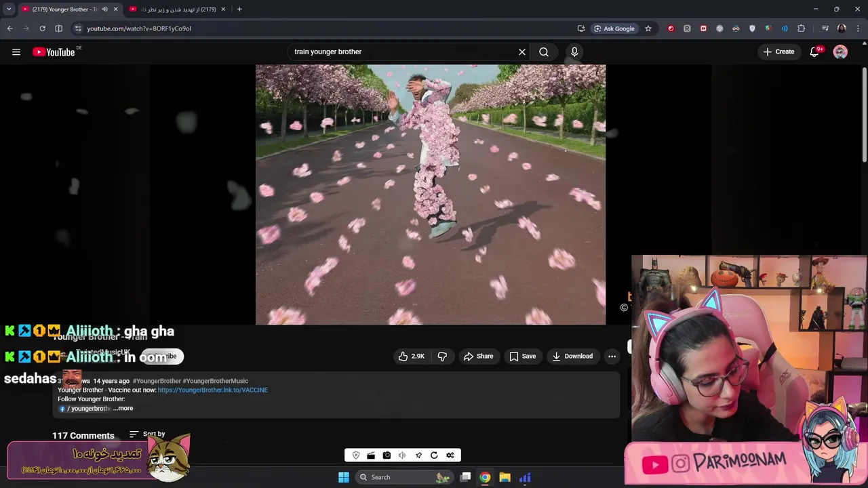Share the Younger Brother video
Screen dimensions: 868x488
478,356
